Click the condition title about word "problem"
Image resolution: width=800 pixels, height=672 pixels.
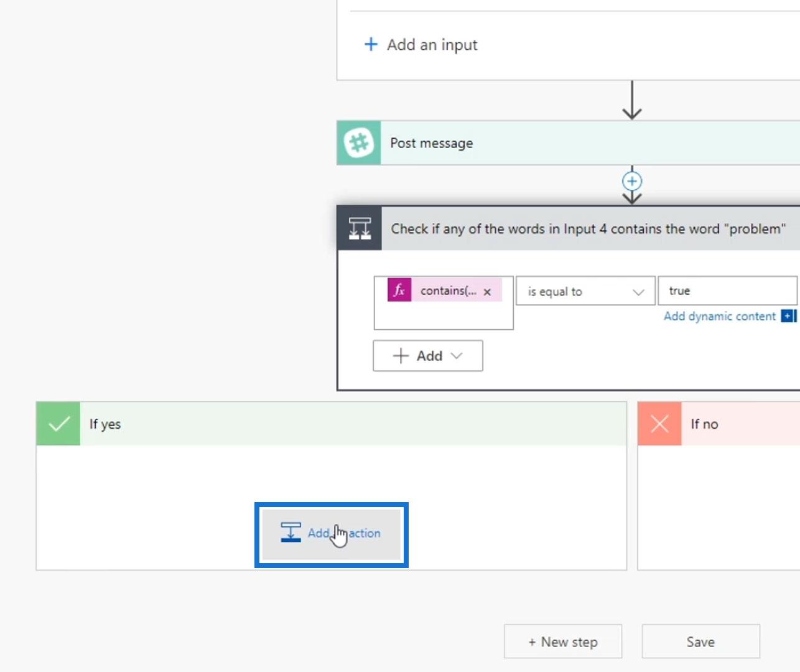(588, 229)
